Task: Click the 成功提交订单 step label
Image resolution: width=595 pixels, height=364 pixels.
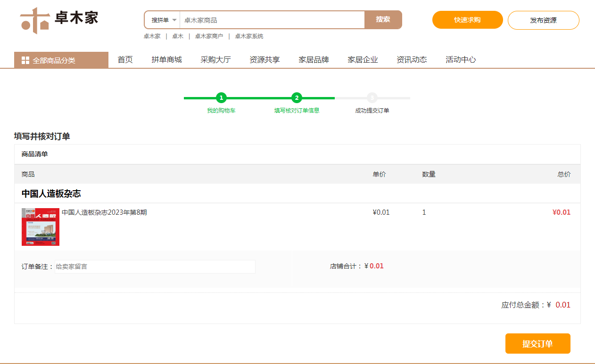Action: click(372, 111)
